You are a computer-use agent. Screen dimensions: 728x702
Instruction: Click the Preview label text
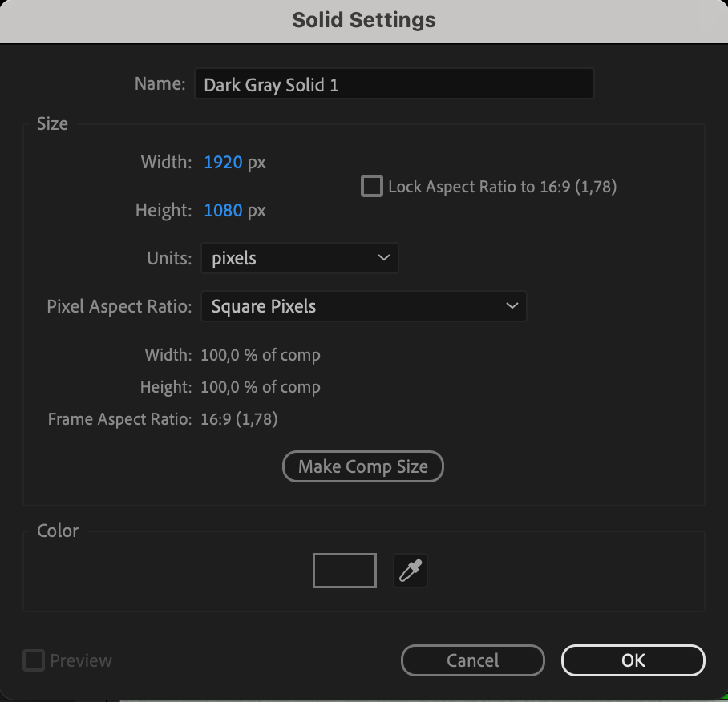[81, 660]
